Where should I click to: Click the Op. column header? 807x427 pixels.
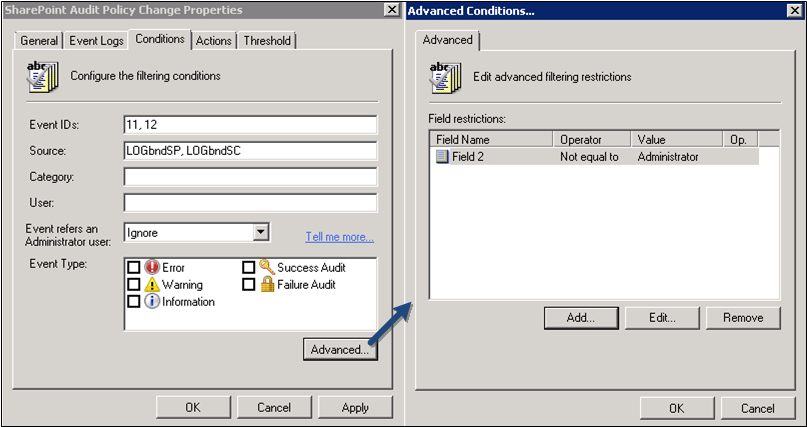tap(741, 139)
